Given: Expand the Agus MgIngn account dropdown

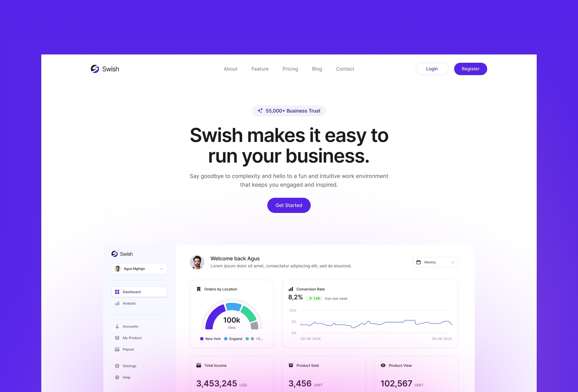Looking at the screenshot, I should pos(162,269).
